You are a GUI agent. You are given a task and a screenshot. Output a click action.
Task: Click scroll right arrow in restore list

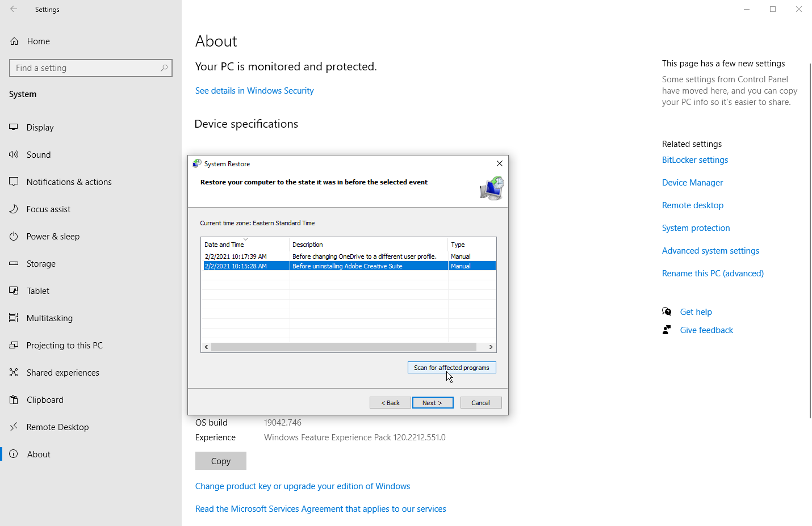[x=491, y=347]
